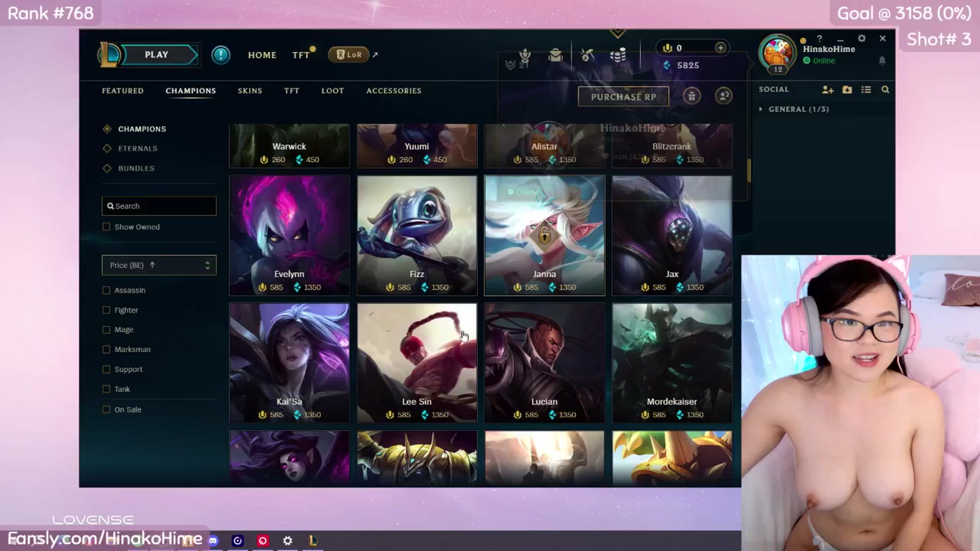The height and width of the screenshot is (551, 980).
Task: Open the Fizz champion card
Action: 417,236
